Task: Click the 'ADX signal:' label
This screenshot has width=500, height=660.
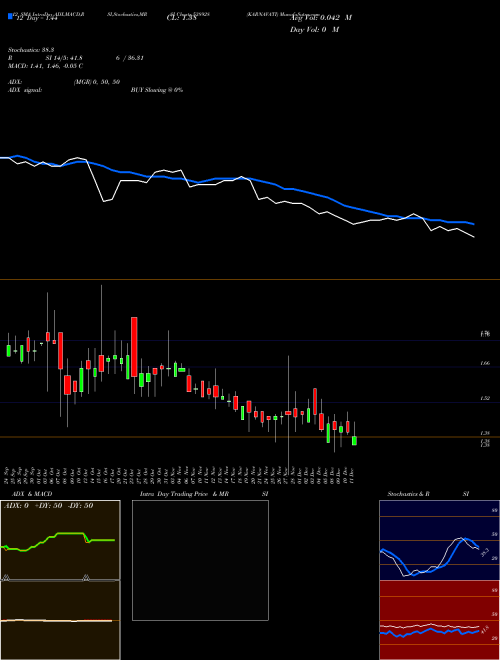Action: pyautogui.click(x=25, y=90)
